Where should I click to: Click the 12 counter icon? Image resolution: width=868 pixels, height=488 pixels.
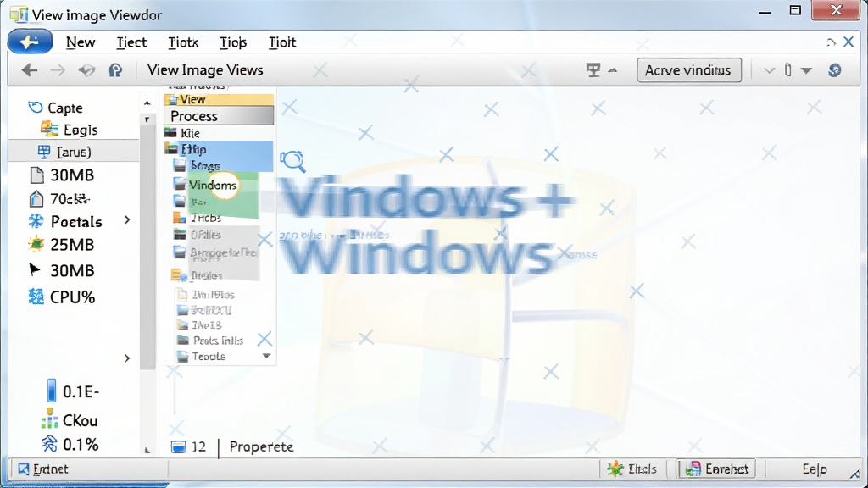178,446
